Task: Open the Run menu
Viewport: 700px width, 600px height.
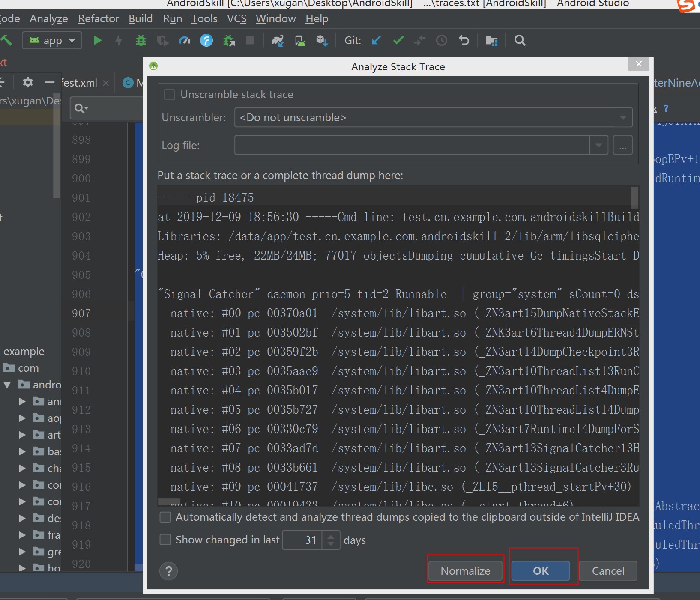Action: (173, 19)
